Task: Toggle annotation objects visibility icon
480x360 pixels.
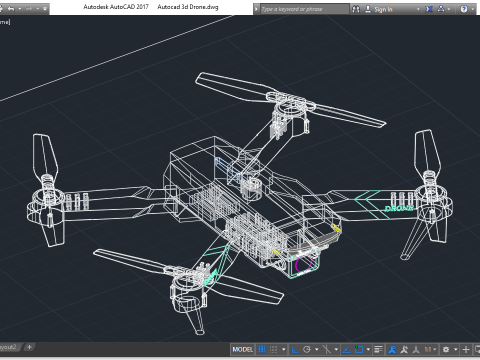Action: pyautogui.click(x=392, y=349)
